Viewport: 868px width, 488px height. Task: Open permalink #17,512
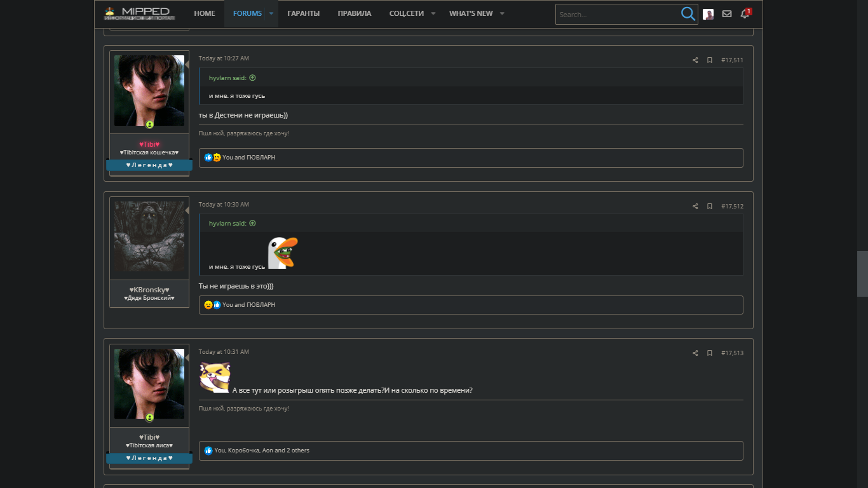[x=732, y=207]
